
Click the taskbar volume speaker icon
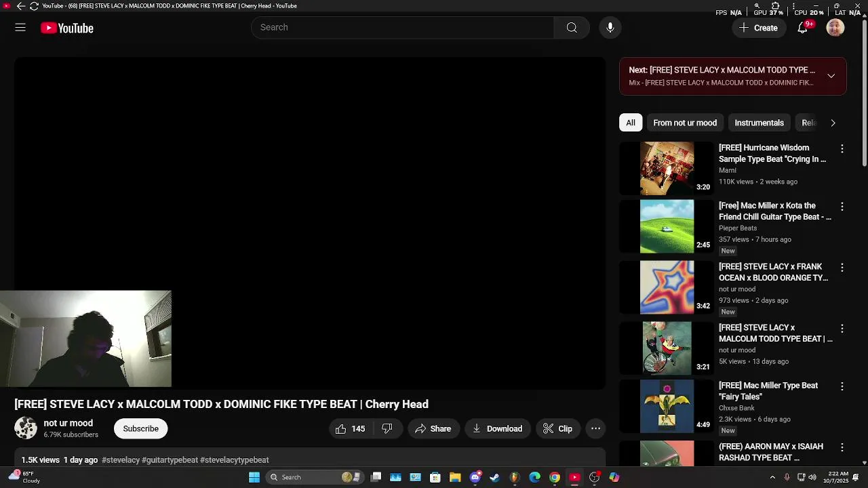(x=812, y=477)
